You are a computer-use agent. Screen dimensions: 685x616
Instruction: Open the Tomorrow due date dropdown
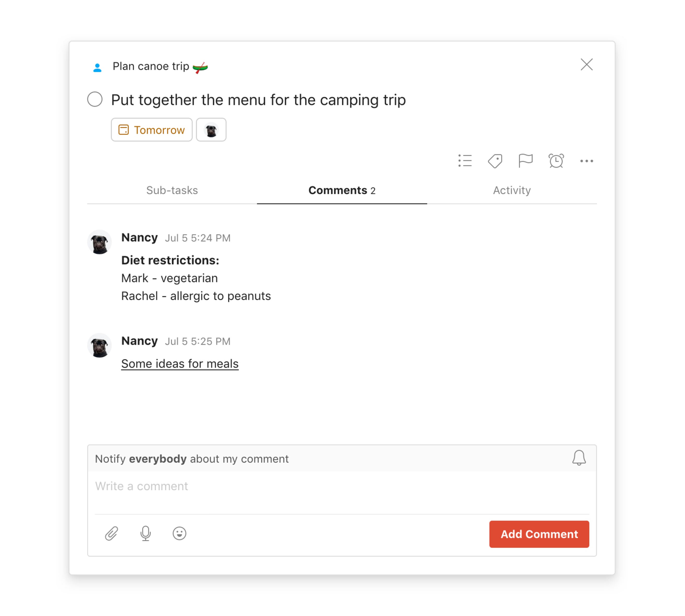click(x=151, y=129)
